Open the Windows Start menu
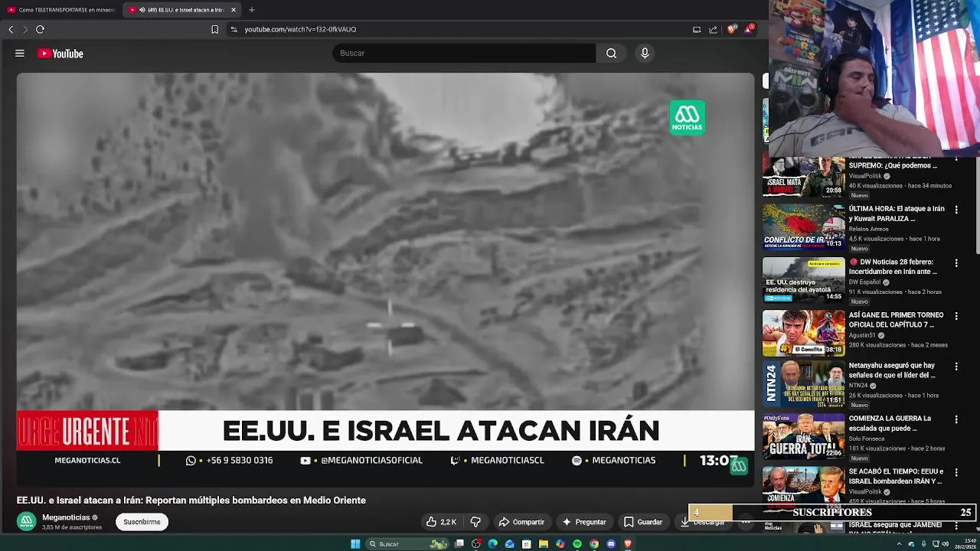The height and width of the screenshot is (551, 980). tap(355, 544)
